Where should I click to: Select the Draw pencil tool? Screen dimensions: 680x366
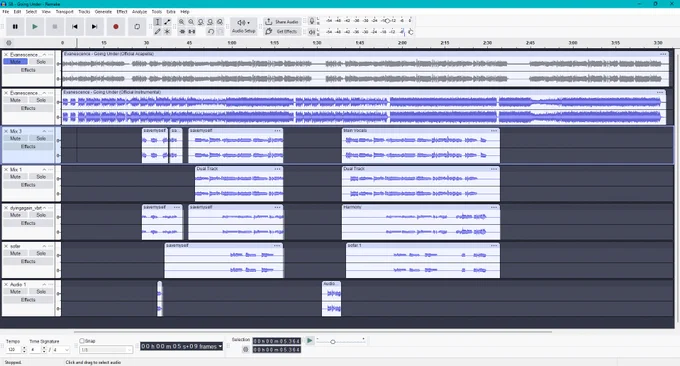click(x=157, y=32)
